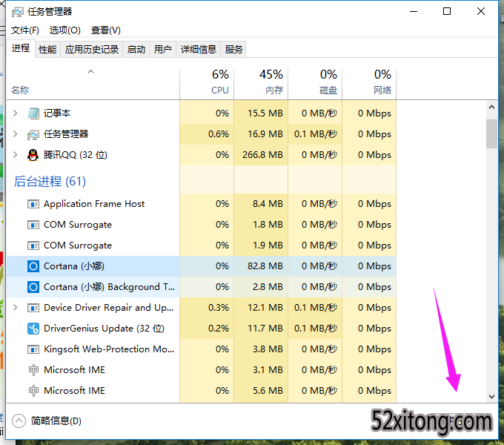Image resolution: width=504 pixels, height=445 pixels.
Task: Click the DriverGenius Update icon
Action: click(x=33, y=329)
